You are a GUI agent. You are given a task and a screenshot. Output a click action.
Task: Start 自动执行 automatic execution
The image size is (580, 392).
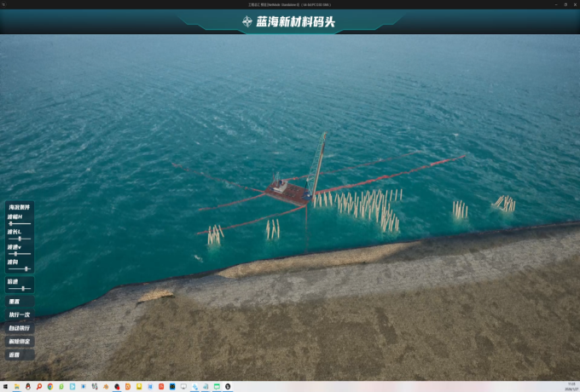19,328
